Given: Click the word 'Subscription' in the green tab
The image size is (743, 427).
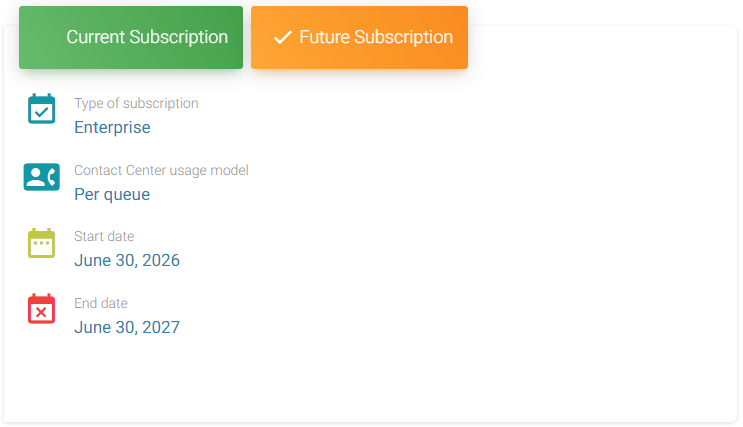Looking at the screenshot, I should (x=179, y=37).
